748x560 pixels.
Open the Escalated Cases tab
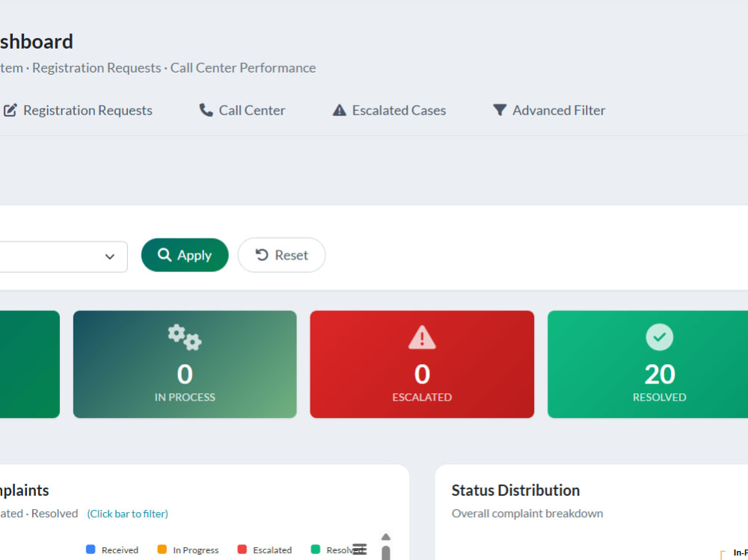click(389, 110)
